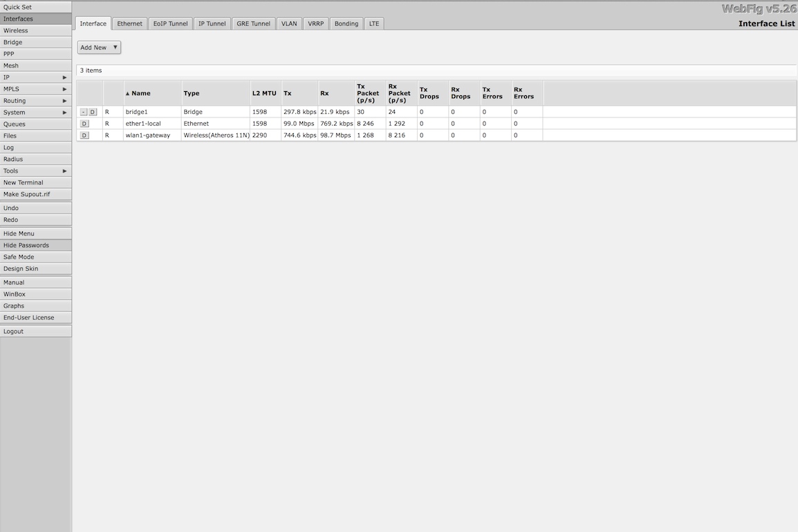Screen dimensions: 798x532
Task: Switch to the Ethernet tab
Action: point(129,23)
